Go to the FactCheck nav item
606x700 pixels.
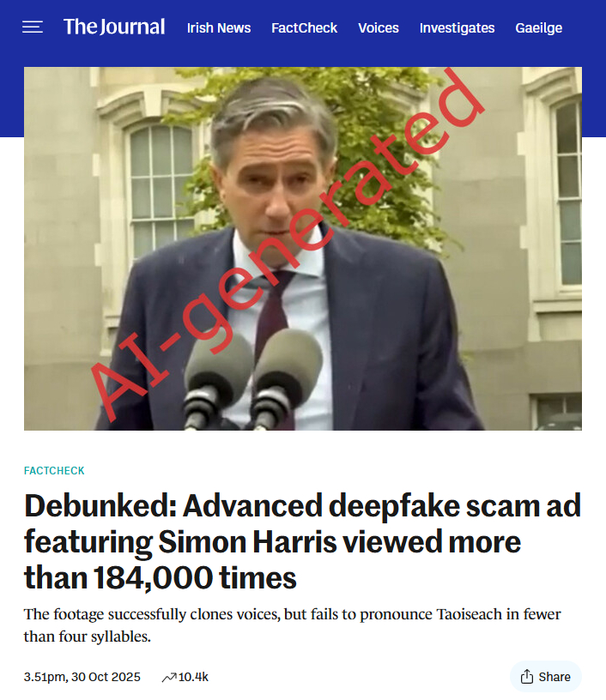point(304,28)
